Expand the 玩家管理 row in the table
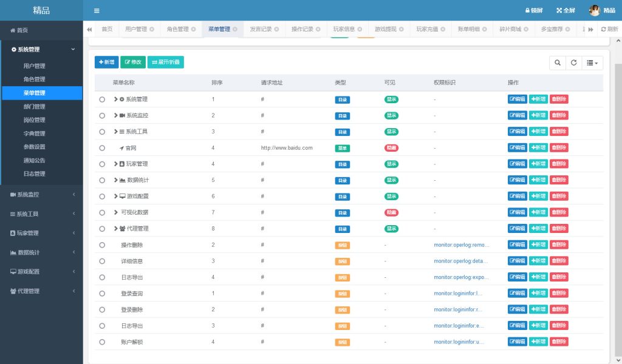This screenshot has height=364, width=622. point(115,164)
